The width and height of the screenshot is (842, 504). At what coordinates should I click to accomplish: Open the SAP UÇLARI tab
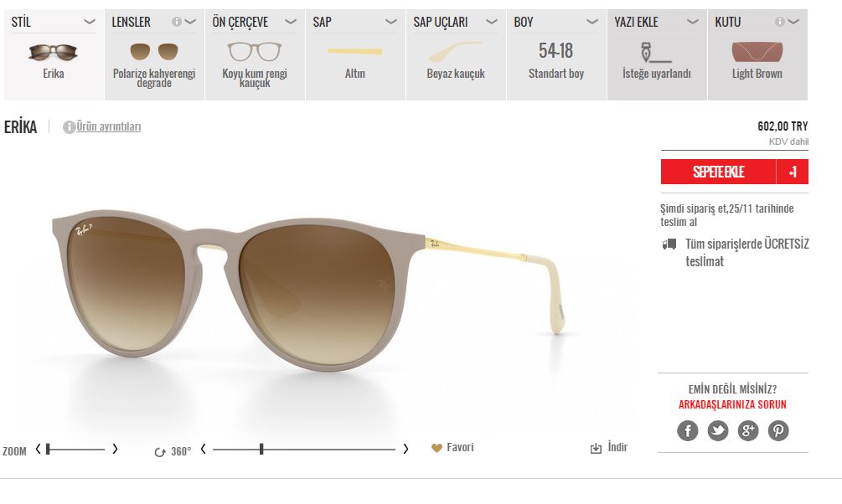pyautogui.click(x=456, y=54)
